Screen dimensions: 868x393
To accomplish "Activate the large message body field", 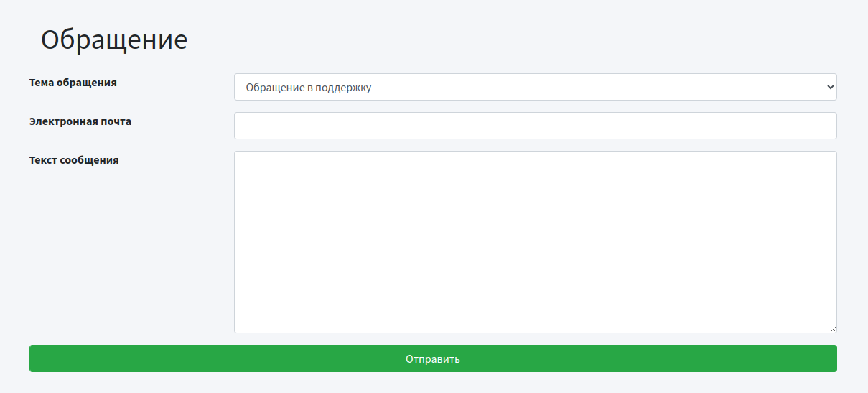I will click(535, 242).
